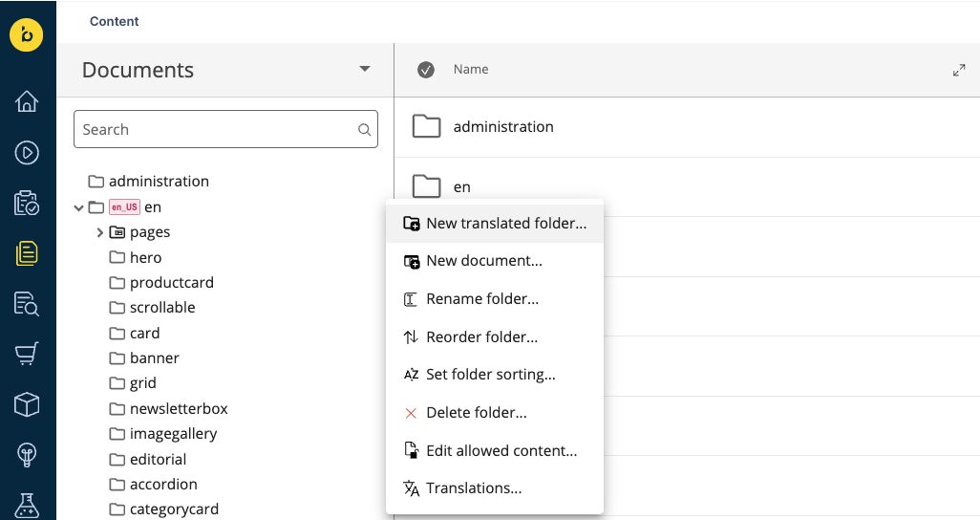Sort by the Name column header

(x=471, y=70)
